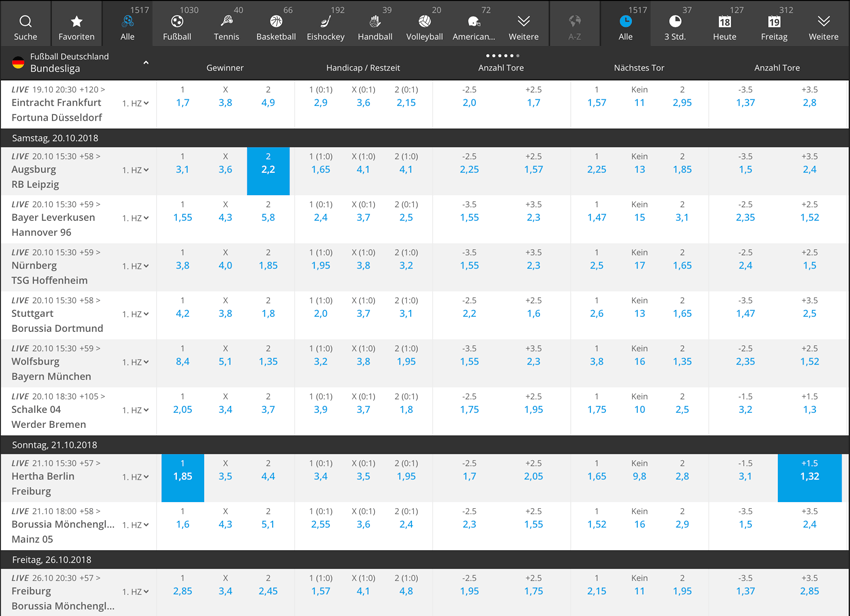Click the pagination dots above Anzahl Tore
The image size is (850, 616).
click(503, 55)
